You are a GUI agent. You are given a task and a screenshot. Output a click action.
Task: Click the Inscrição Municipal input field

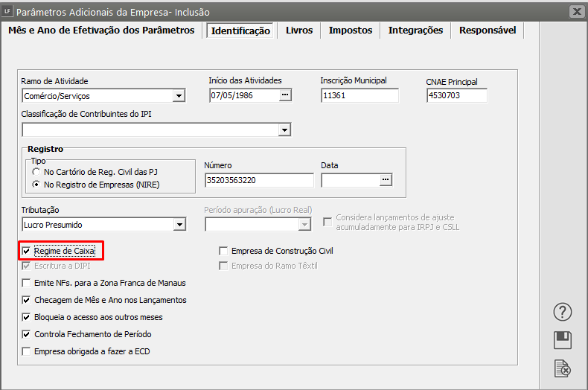click(x=359, y=95)
